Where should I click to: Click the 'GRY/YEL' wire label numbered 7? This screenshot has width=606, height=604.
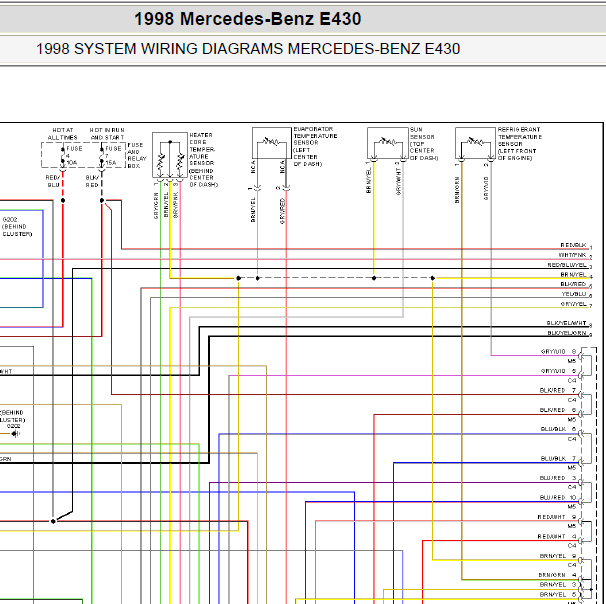point(574,304)
